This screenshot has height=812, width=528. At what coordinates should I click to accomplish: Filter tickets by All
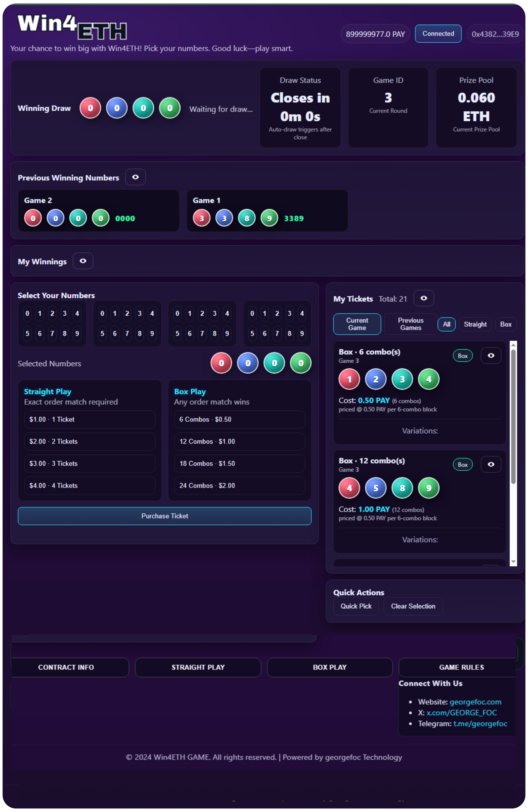click(x=446, y=324)
